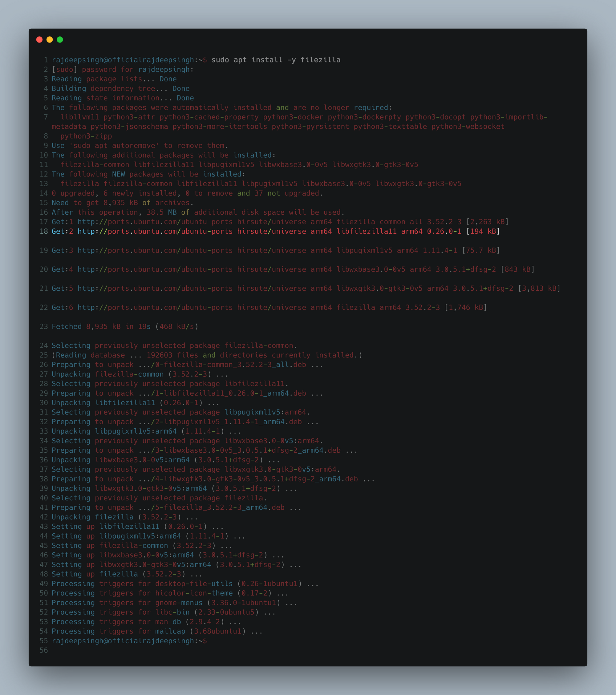The width and height of the screenshot is (616, 695).
Task: Select the 'sudo apt autoremove' hint text
Action: (x=114, y=146)
